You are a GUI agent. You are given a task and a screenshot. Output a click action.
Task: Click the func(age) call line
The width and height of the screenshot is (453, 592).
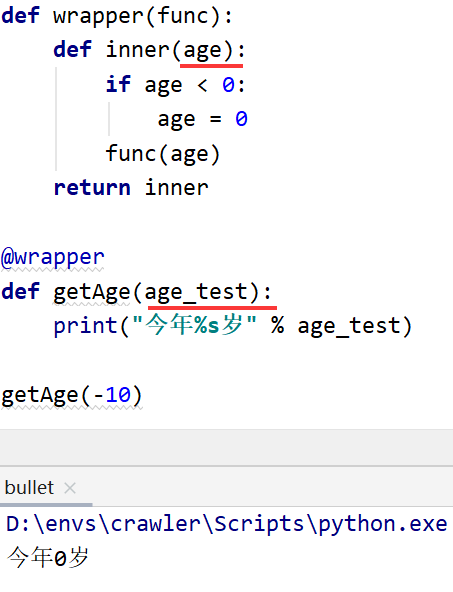tap(163, 154)
